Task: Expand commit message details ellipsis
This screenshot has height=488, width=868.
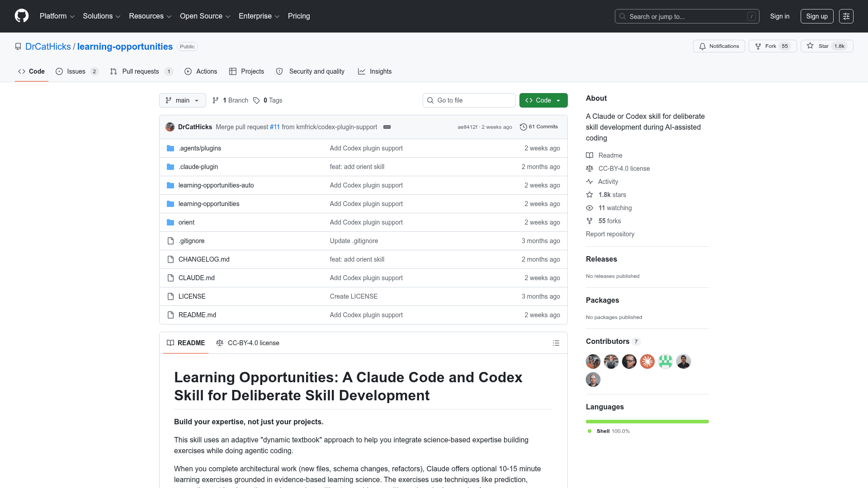Action: coord(387,127)
